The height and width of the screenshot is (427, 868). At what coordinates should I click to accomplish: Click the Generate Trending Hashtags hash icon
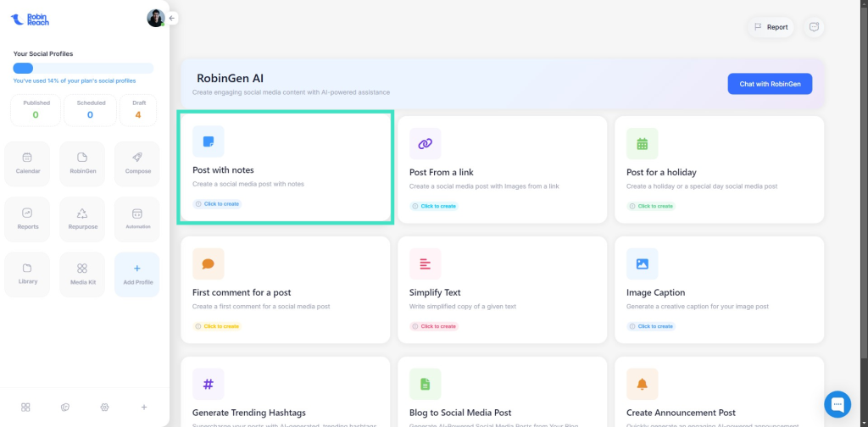(x=209, y=384)
